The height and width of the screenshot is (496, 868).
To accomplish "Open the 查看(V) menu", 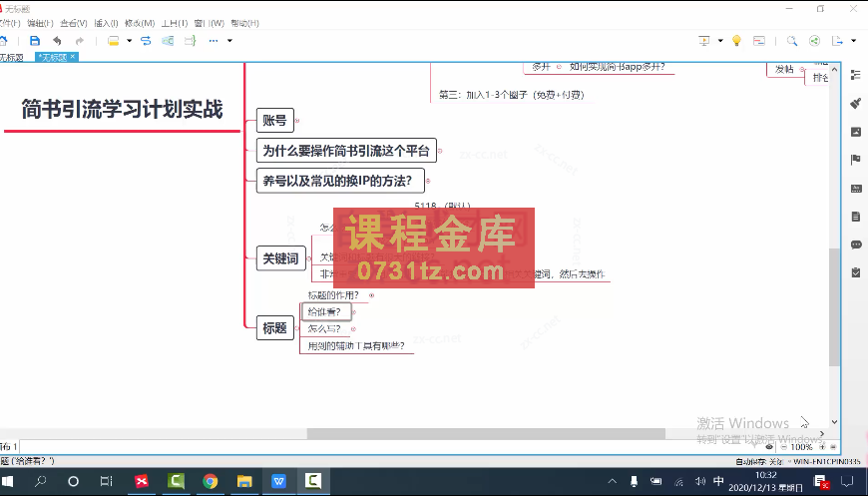I will point(74,23).
